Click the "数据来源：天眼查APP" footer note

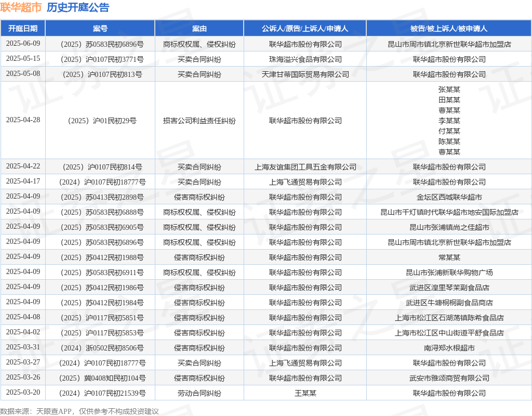[36, 411]
